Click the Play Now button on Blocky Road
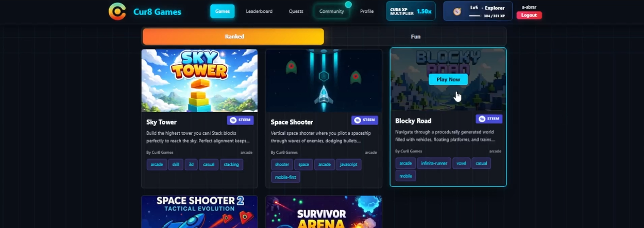Screen dimensions: 644x228 (448, 79)
